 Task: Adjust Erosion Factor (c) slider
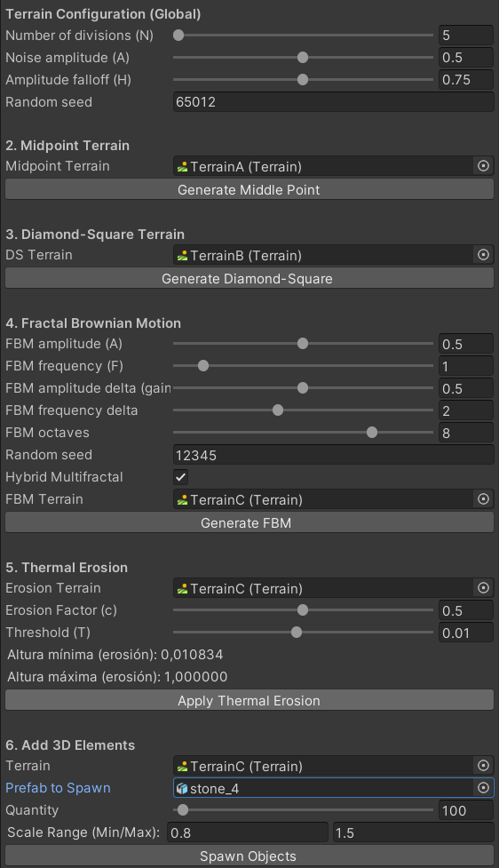(303, 610)
